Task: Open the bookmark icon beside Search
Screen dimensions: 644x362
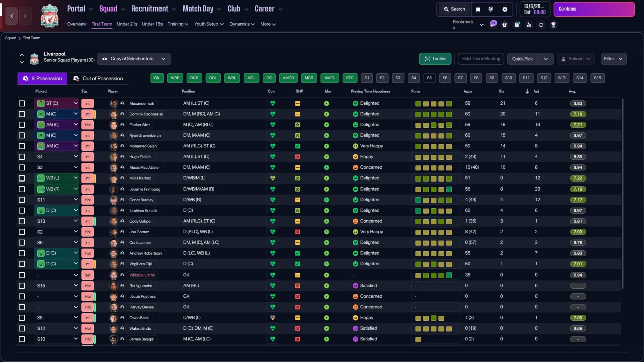Action: [x=478, y=9]
